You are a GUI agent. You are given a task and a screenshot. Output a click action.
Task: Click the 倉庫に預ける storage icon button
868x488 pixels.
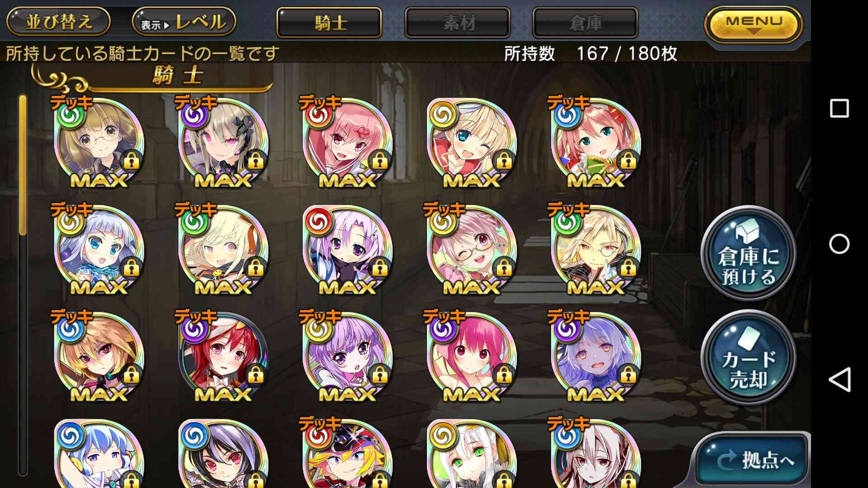tap(748, 254)
